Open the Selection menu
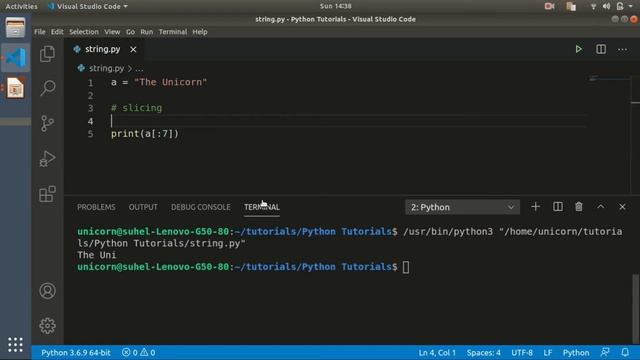 point(84,32)
